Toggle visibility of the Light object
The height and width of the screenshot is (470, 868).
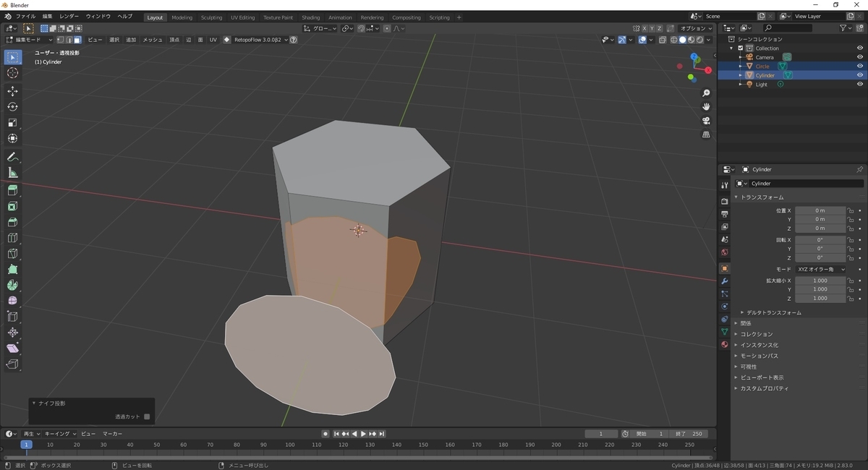[860, 85]
